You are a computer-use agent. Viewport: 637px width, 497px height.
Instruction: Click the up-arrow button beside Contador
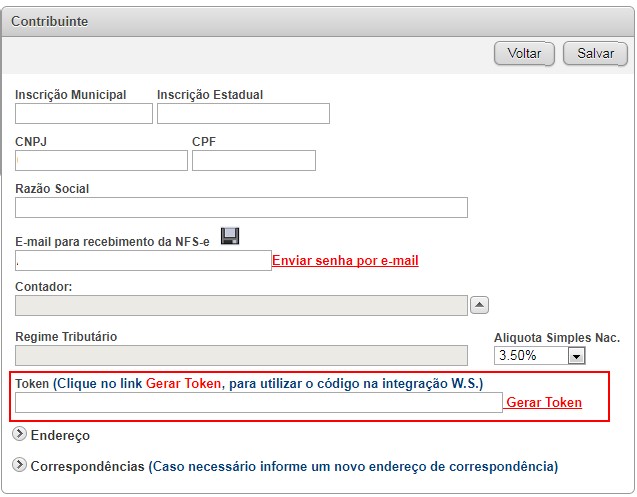(x=479, y=305)
